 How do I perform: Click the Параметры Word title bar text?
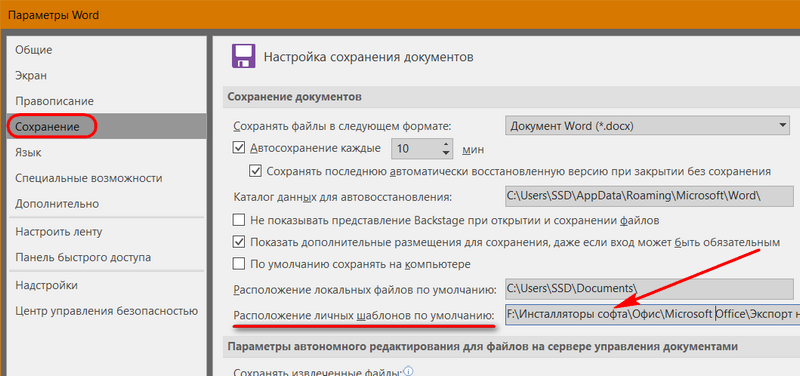54,15
